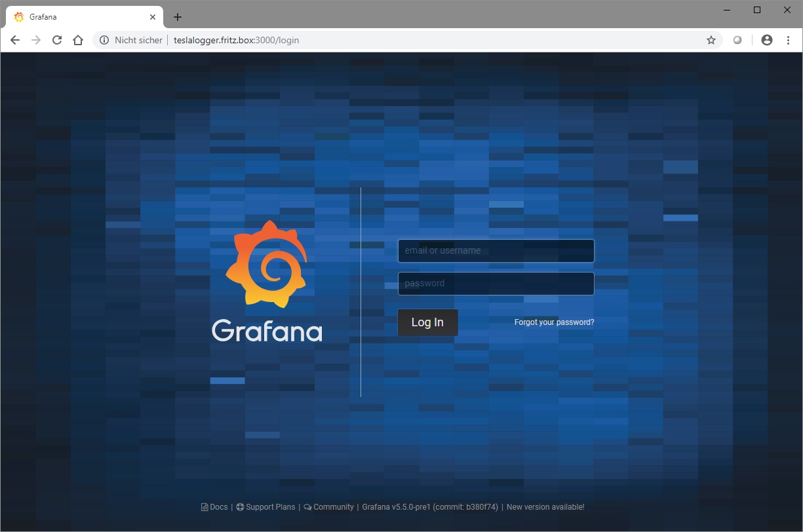Open a new browser tab

[177, 17]
